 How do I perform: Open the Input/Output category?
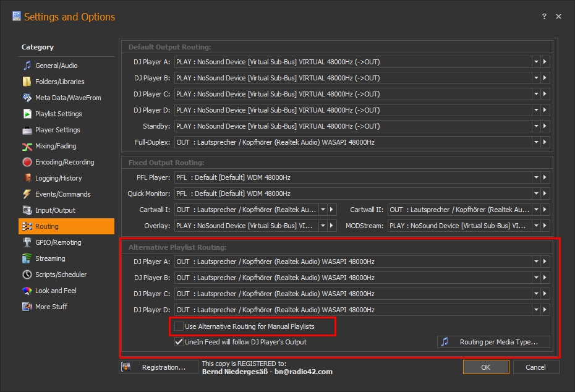click(x=66, y=210)
